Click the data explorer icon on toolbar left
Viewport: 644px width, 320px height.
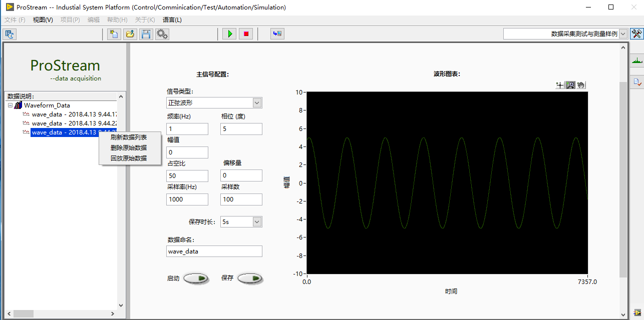(10, 34)
